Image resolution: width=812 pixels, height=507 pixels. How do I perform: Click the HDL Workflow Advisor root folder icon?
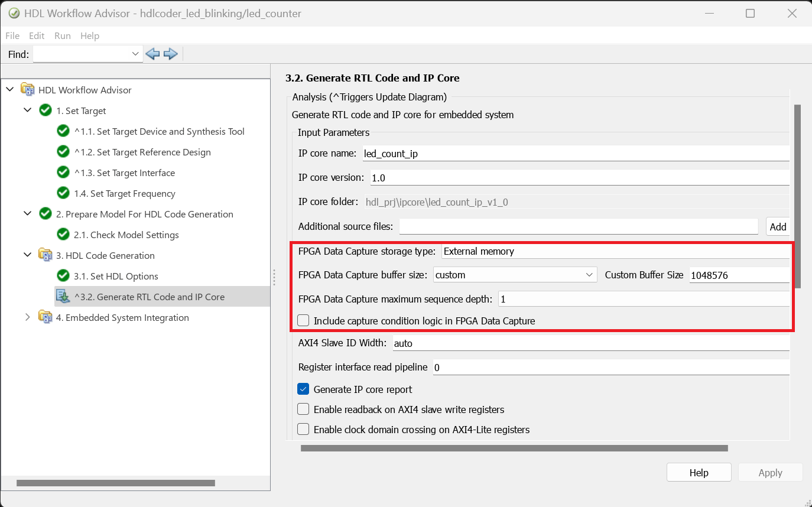[28, 90]
